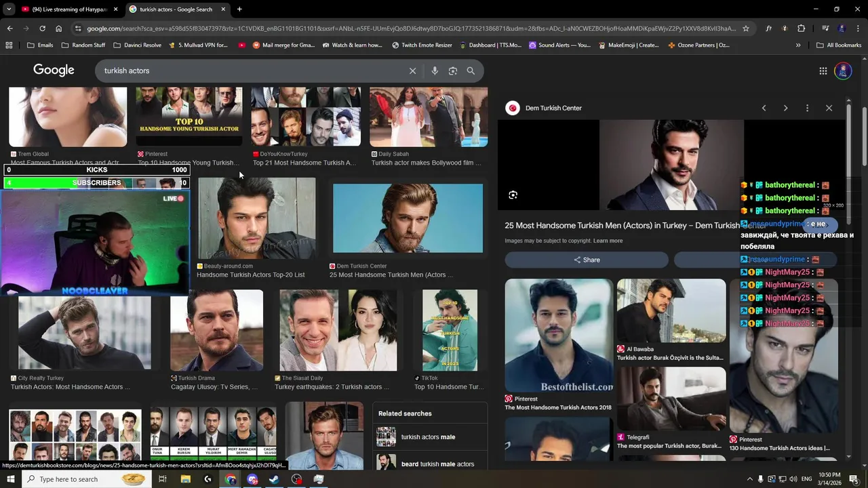The width and height of the screenshot is (868, 488).
Task: Open Turkish Drama Cagatay Ulusoy thumbnail
Action: (x=216, y=331)
